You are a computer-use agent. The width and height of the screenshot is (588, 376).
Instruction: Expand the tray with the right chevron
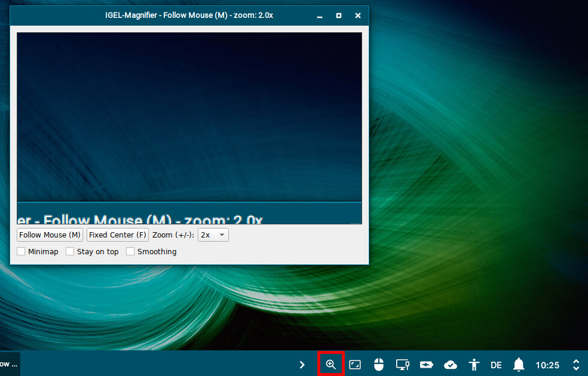302,365
